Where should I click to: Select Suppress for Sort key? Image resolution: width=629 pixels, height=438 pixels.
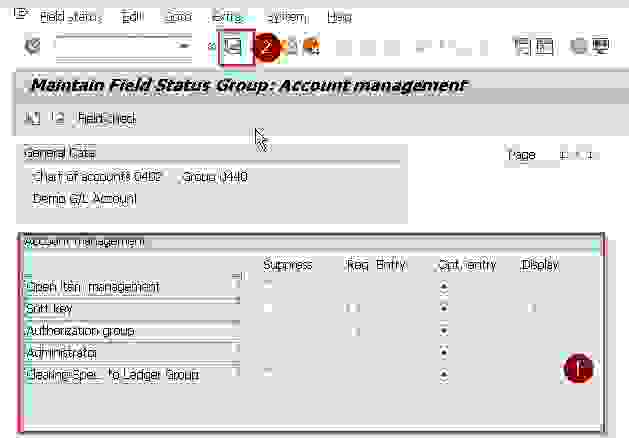coord(268,308)
